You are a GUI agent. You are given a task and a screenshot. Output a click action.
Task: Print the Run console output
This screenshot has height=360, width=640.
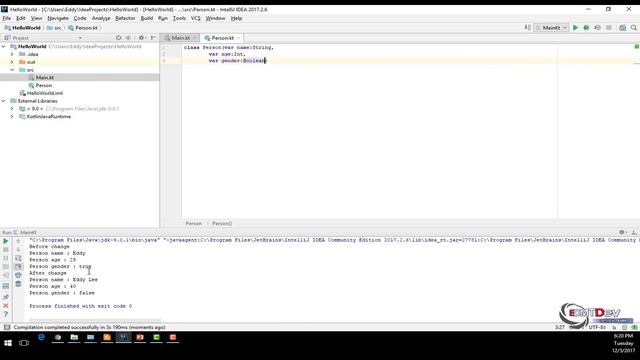pyautogui.click(x=18, y=275)
